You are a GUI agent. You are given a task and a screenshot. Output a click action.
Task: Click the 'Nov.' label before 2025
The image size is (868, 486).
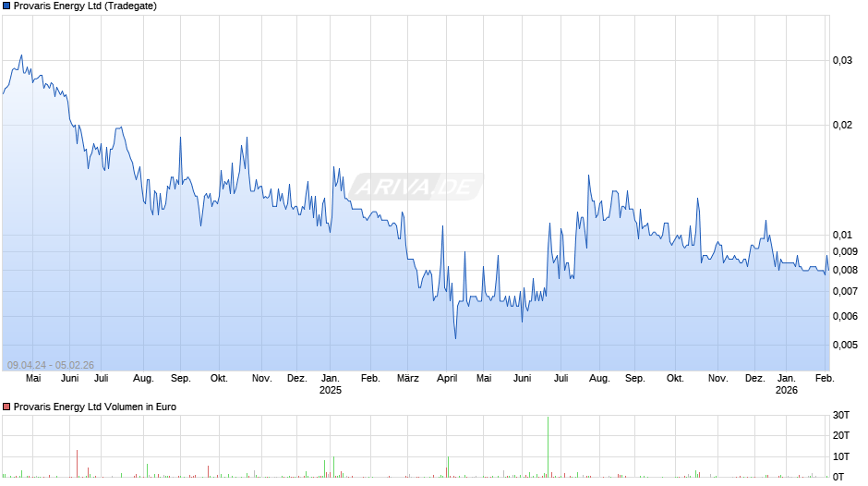coord(262,379)
